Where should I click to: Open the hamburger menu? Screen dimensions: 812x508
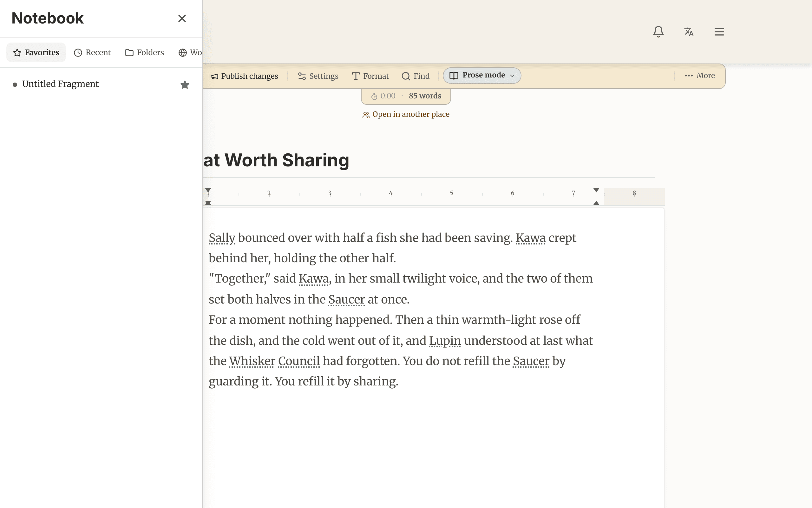click(719, 32)
